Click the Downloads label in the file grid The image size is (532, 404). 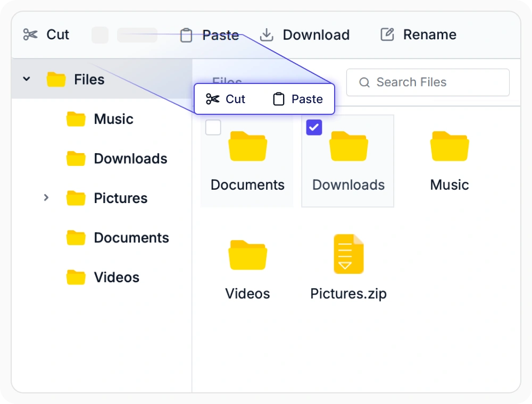tap(348, 185)
